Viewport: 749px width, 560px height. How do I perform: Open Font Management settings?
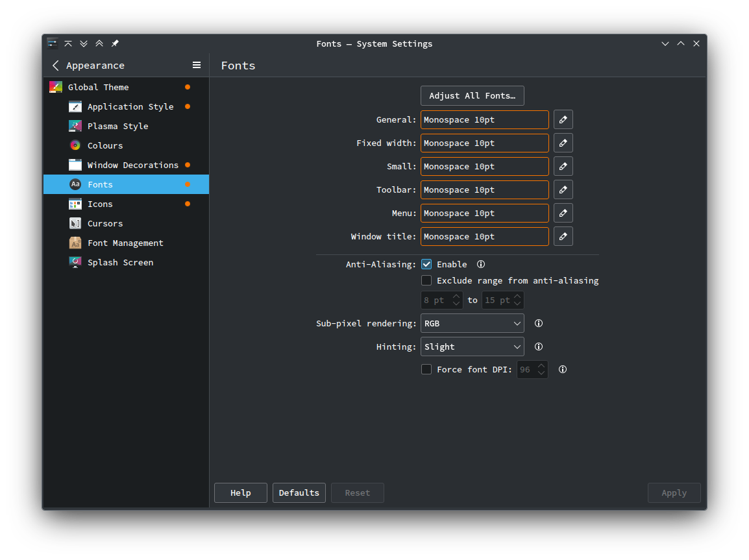(126, 243)
